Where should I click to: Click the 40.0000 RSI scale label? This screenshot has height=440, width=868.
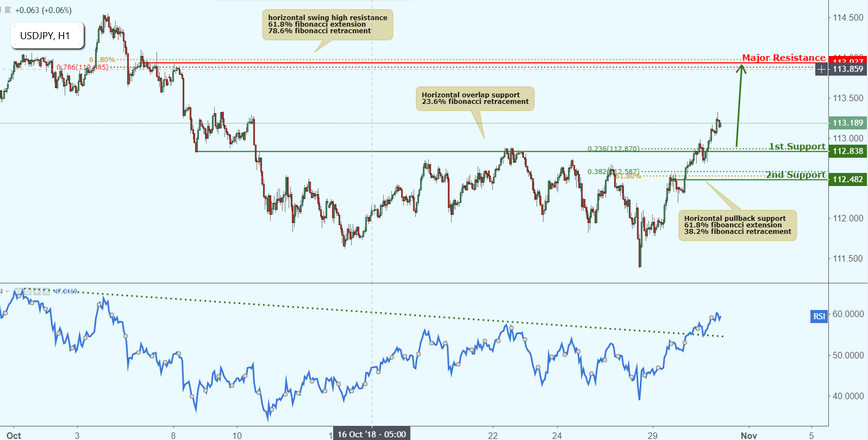(x=848, y=396)
